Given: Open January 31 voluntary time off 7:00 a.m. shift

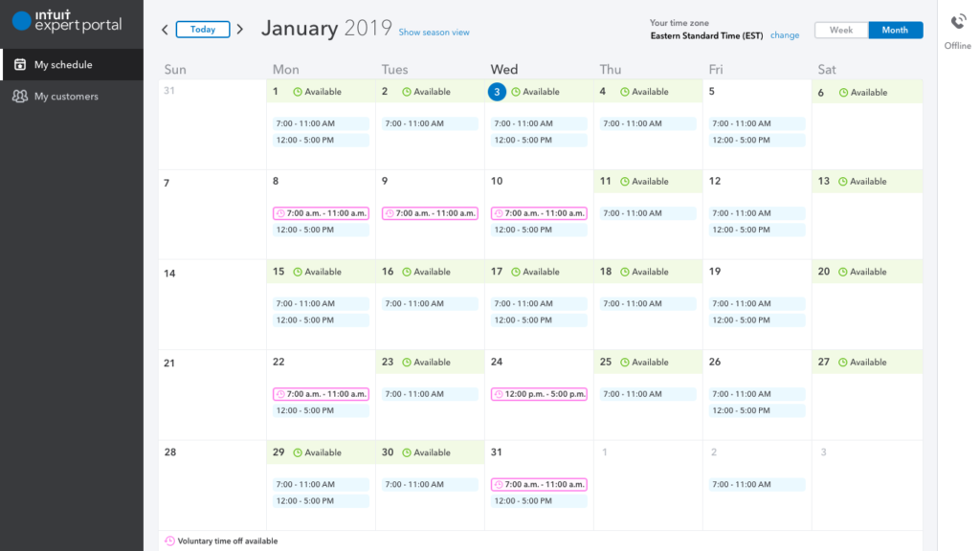Looking at the screenshot, I should tap(539, 485).
